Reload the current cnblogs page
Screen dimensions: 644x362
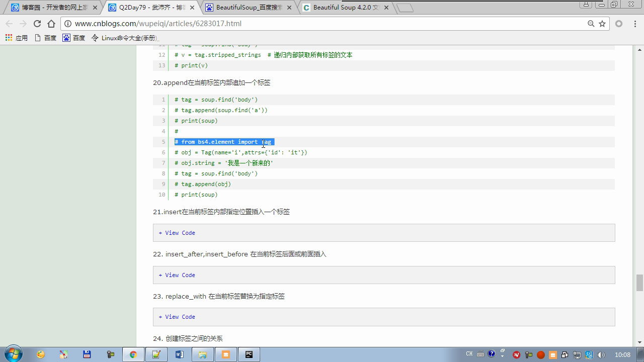click(x=37, y=24)
